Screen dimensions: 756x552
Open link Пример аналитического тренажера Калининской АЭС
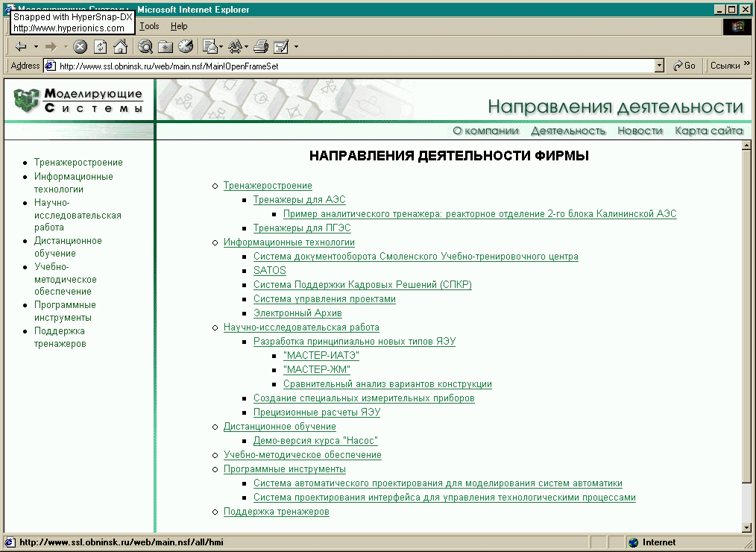pyautogui.click(x=479, y=214)
